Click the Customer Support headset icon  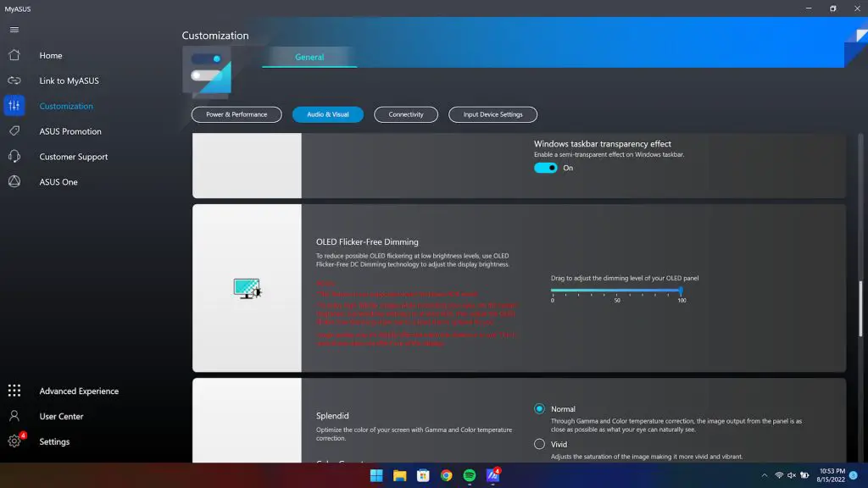14,157
